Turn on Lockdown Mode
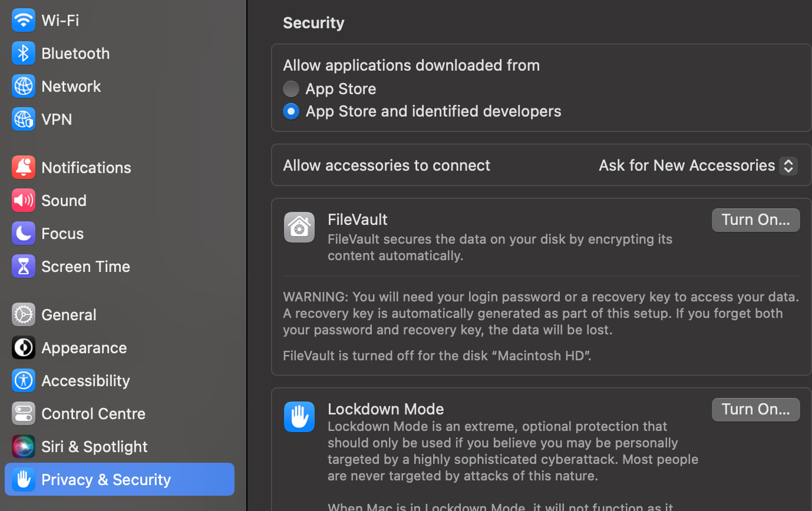 [755, 409]
